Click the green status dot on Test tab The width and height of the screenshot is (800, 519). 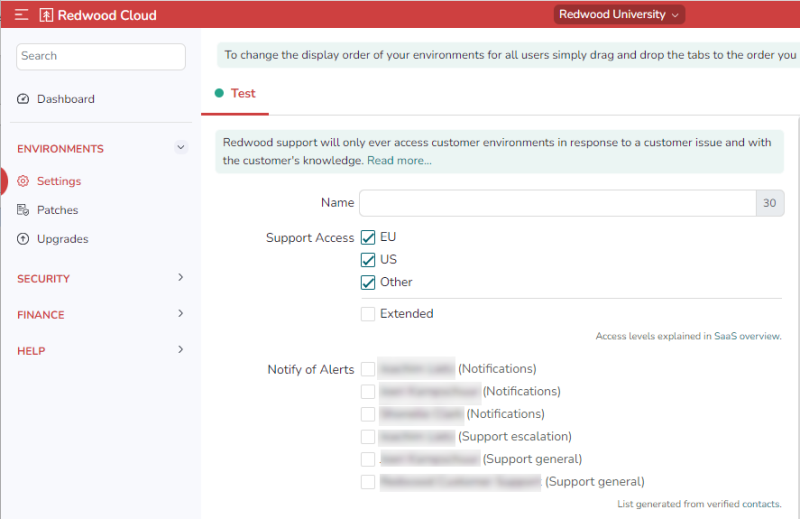219,93
